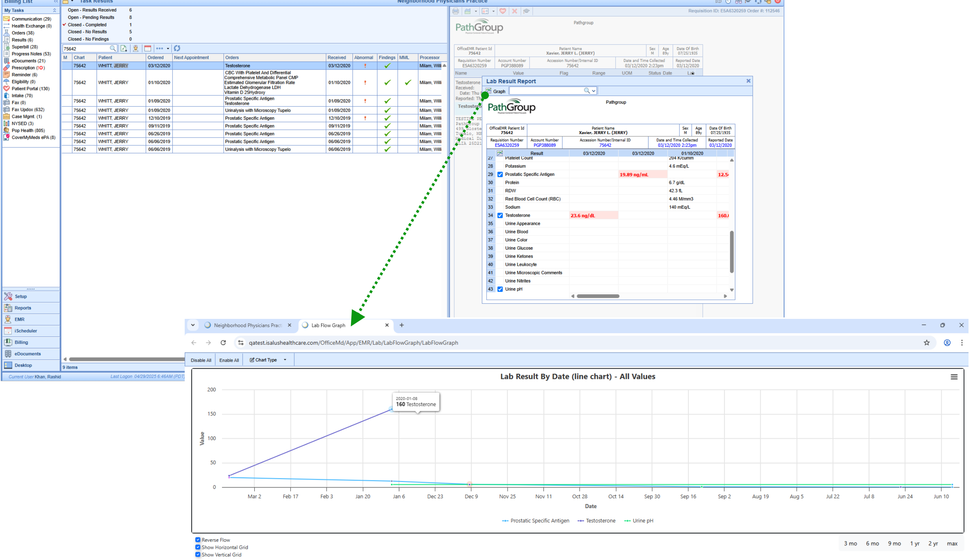Click the Excel export icon
This screenshot has width=970, height=560.
click(x=124, y=48)
